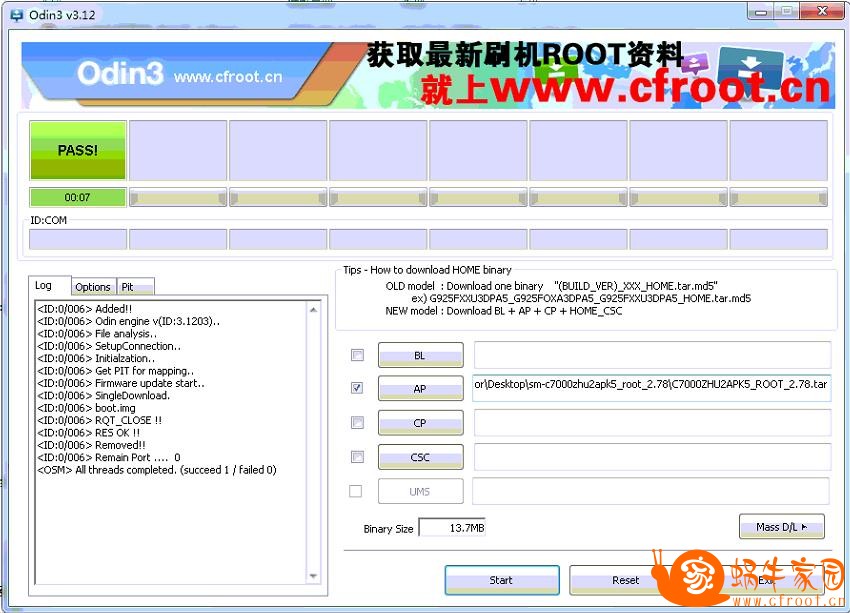Click the Start button

tap(502, 580)
